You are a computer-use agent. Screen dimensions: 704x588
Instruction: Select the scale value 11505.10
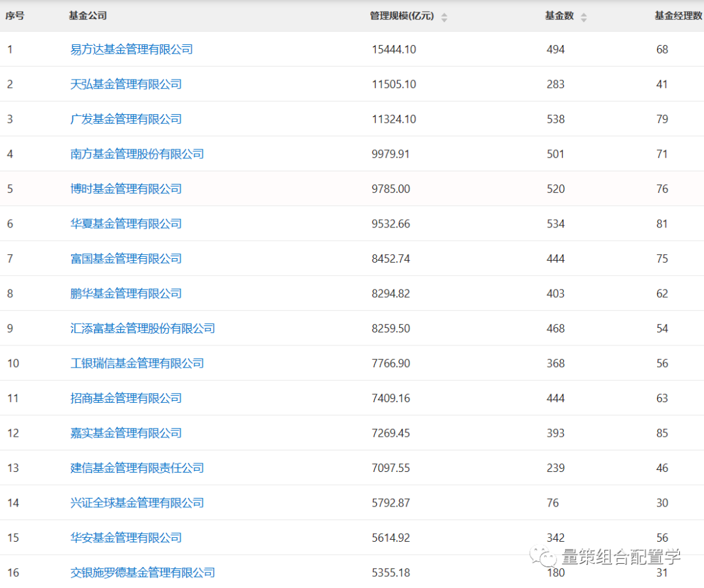point(394,84)
